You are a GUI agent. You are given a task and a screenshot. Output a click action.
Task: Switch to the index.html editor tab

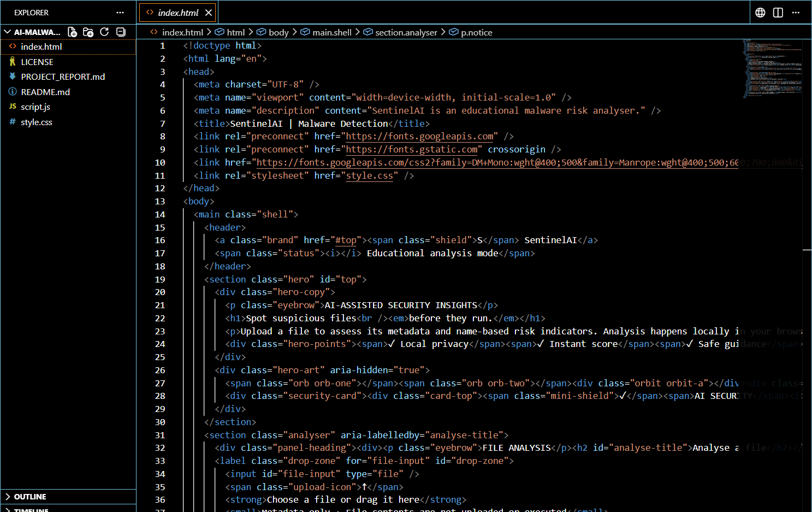[x=178, y=13]
